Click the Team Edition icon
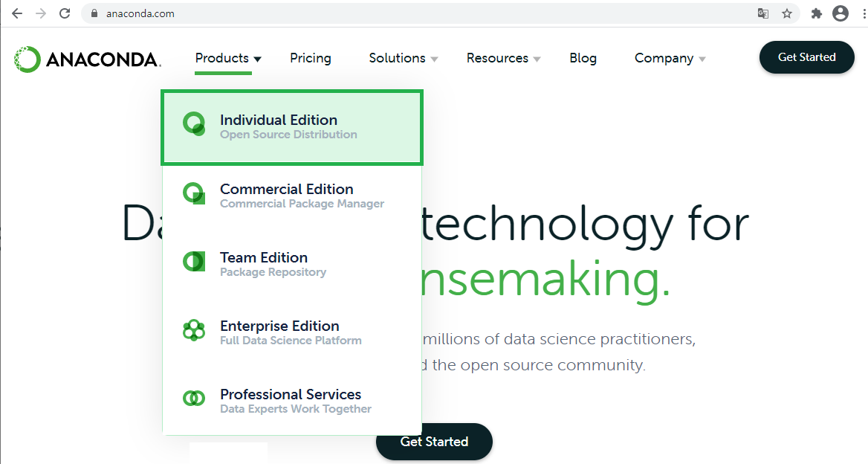The height and width of the screenshot is (464, 868). click(x=194, y=261)
